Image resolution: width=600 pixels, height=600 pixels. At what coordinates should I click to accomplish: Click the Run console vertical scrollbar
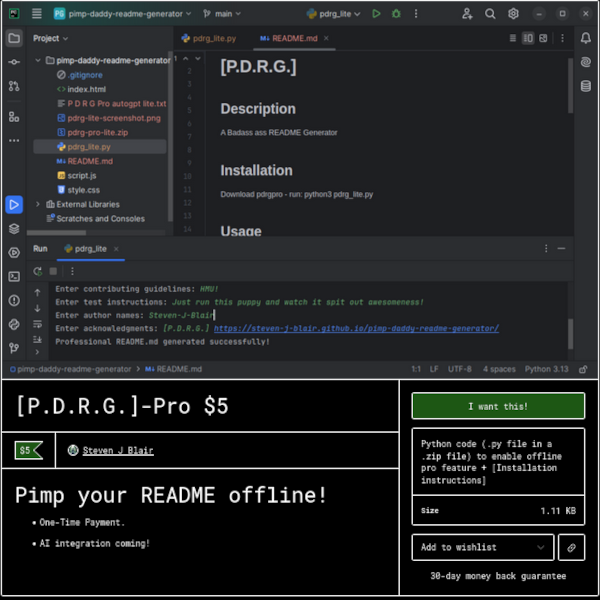click(570, 334)
